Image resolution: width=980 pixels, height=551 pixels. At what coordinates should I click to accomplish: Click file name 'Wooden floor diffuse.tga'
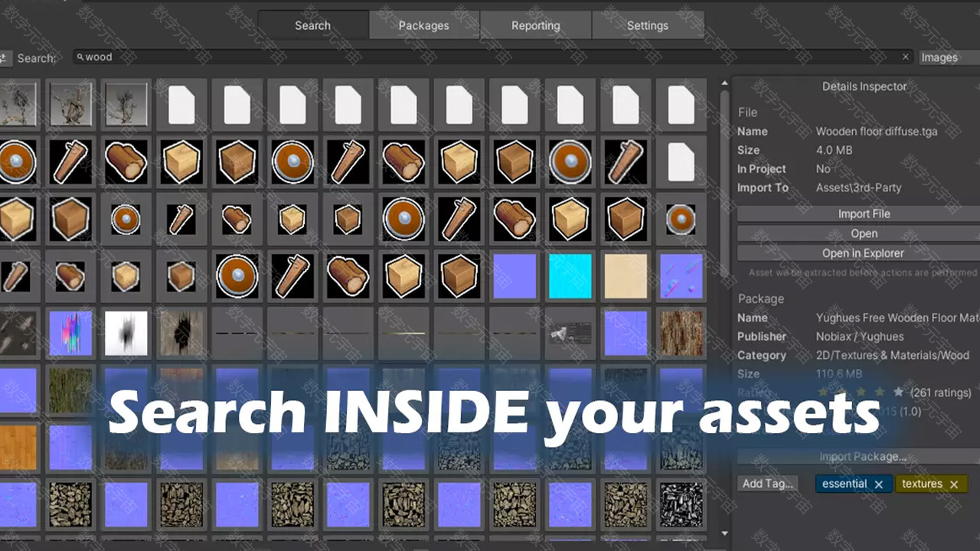tap(877, 132)
